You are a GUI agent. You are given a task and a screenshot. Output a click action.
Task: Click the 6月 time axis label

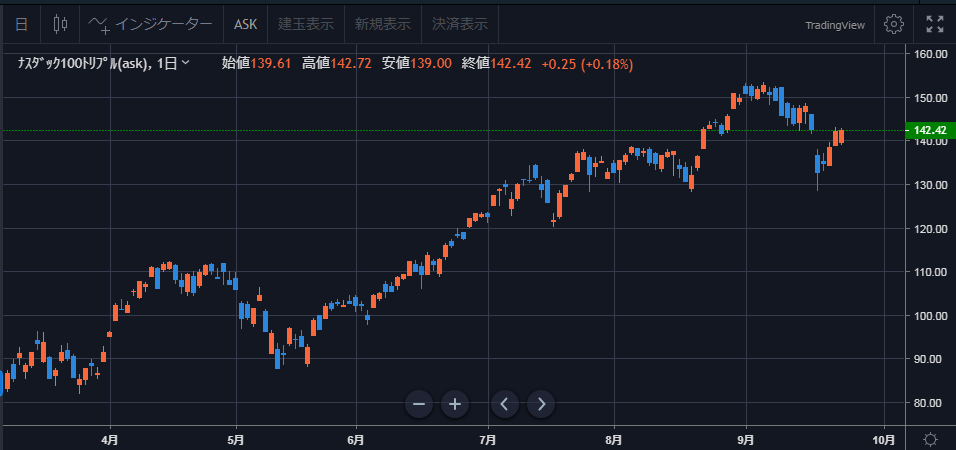point(356,440)
